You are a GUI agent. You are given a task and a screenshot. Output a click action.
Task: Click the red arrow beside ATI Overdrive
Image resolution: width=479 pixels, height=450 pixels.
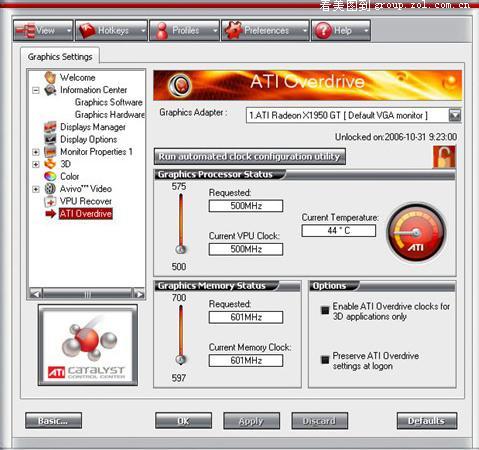click(x=50, y=214)
